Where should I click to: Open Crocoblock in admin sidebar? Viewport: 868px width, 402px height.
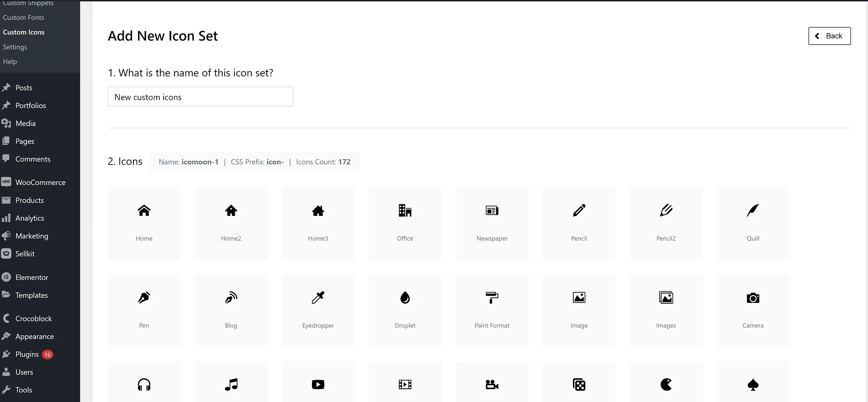coord(33,318)
